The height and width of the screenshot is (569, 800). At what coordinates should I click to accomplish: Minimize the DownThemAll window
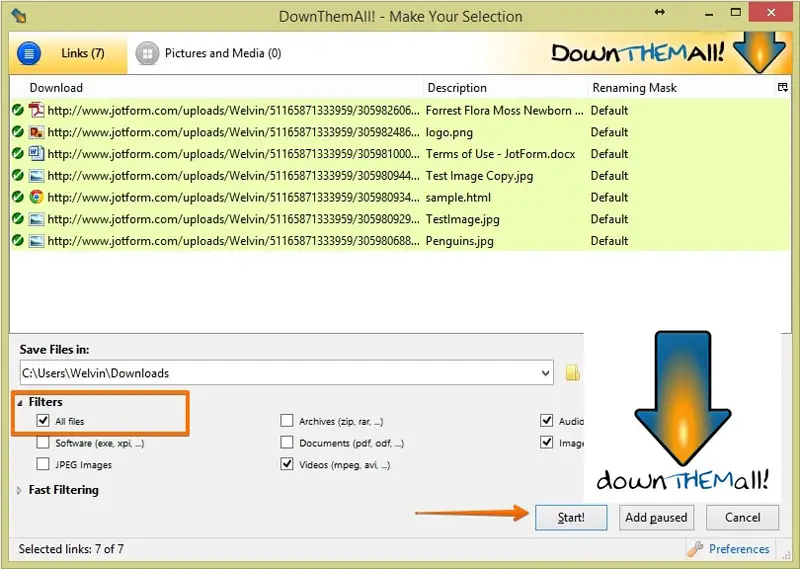point(709,13)
